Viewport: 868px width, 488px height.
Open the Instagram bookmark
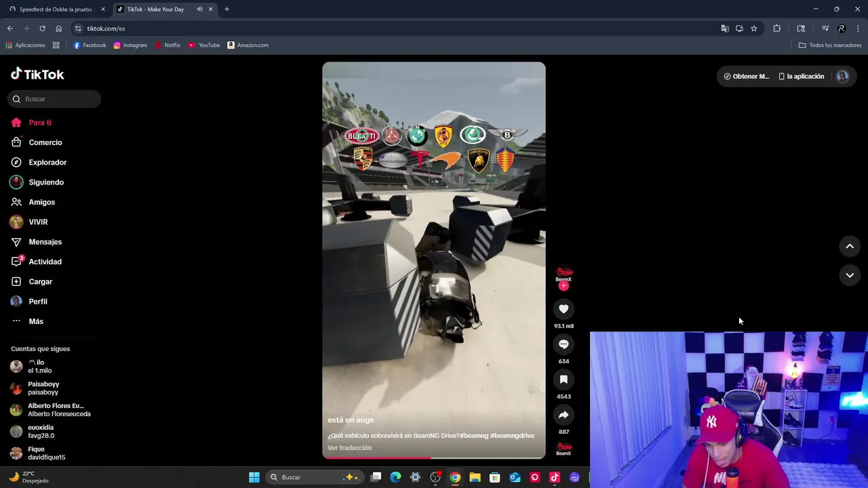click(x=130, y=45)
